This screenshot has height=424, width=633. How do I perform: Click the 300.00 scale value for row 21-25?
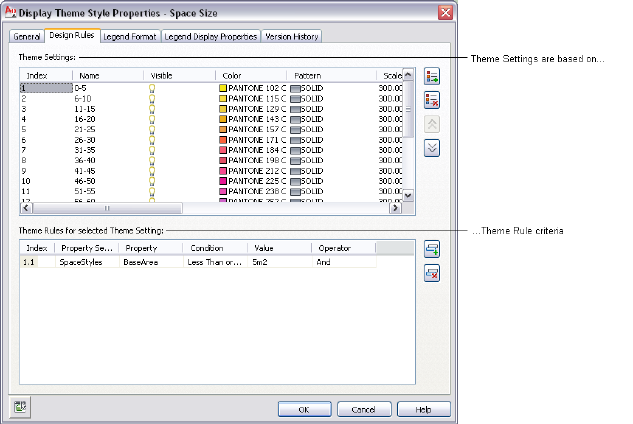(x=390, y=130)
